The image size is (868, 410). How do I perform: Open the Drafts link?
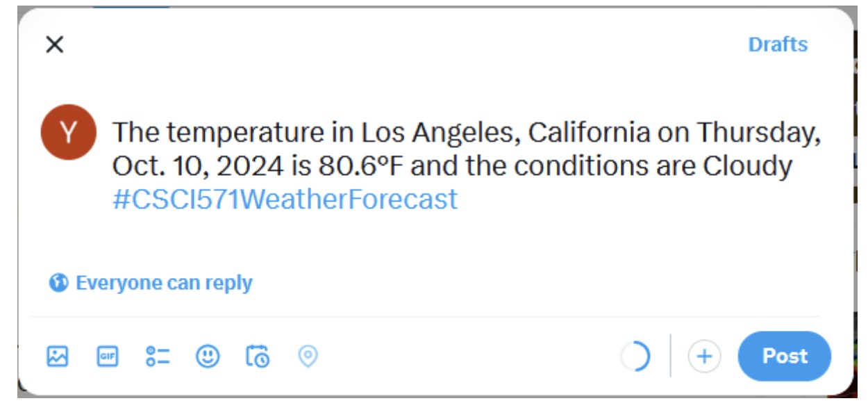pos(778,44)
